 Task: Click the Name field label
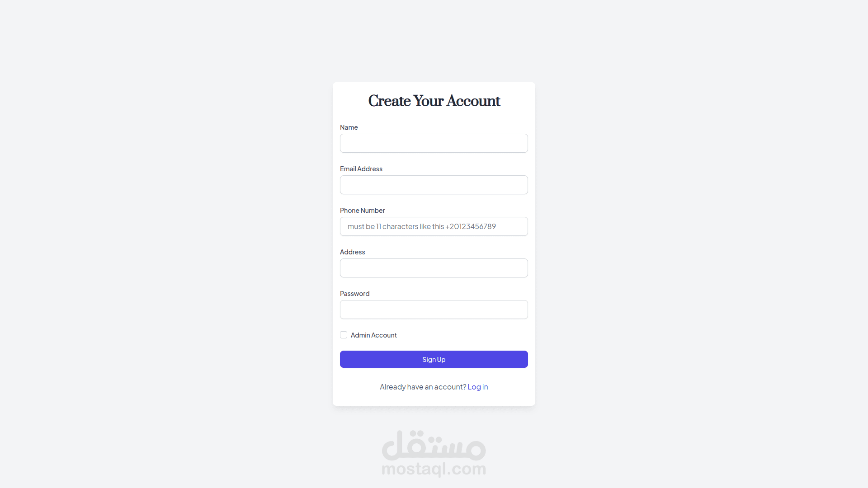[349, 127]
